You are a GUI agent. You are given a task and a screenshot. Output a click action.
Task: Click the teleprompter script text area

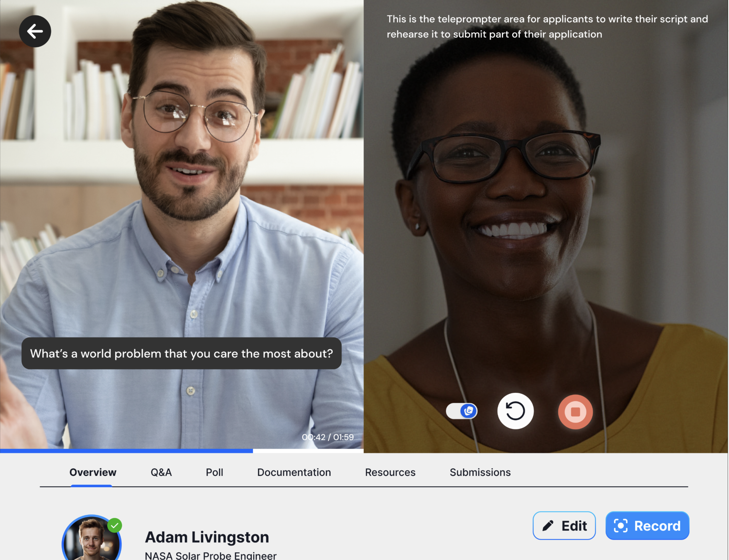[546, 27]
